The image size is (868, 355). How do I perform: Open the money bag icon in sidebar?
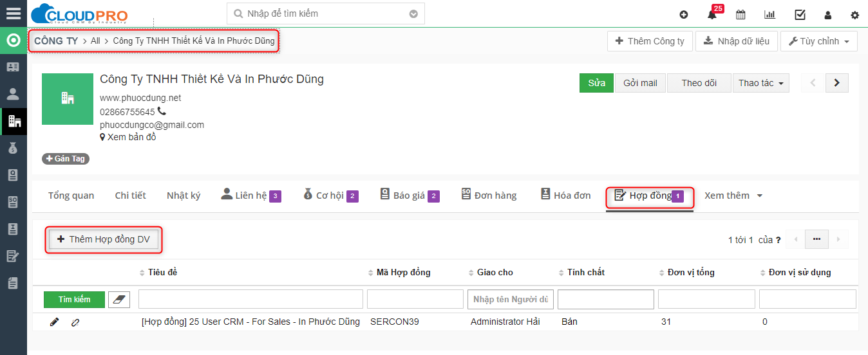click(13, 148)
